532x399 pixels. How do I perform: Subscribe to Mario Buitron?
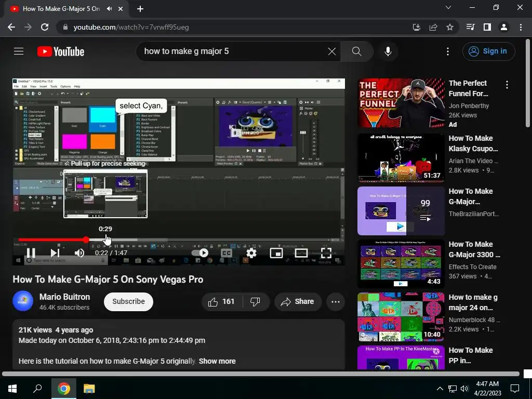click(x=129, y=302)
